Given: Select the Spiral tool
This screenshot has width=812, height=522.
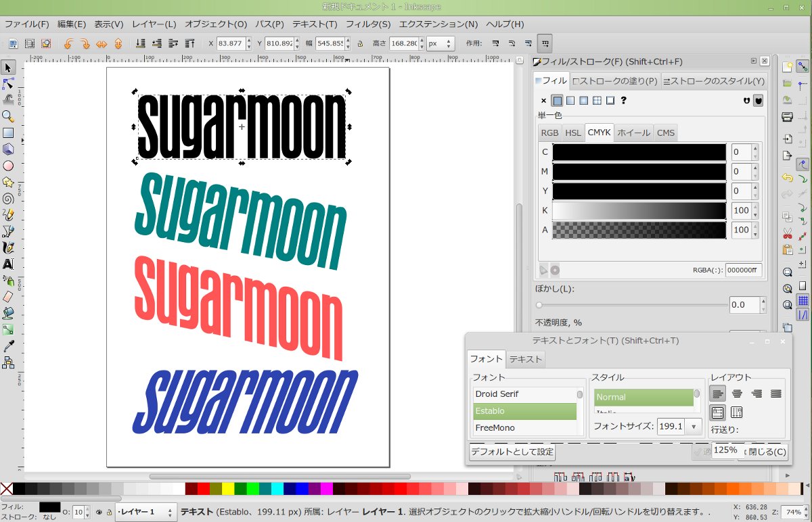Looking at the screenshot, I should click(8, 199).
